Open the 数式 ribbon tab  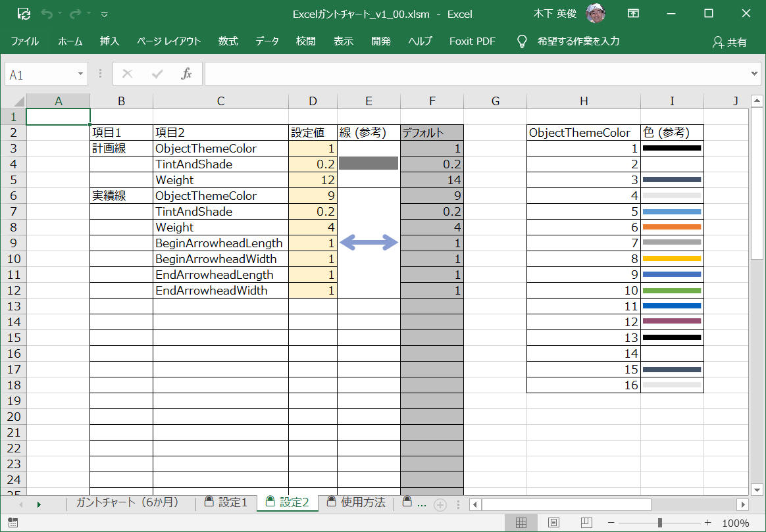[228, 41]
